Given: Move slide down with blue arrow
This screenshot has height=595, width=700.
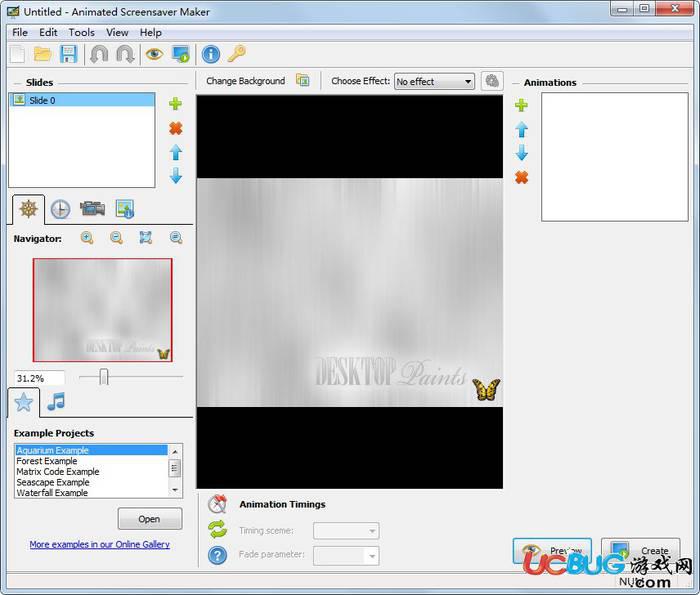Looking at the screenshot, I should click(176, 175).
